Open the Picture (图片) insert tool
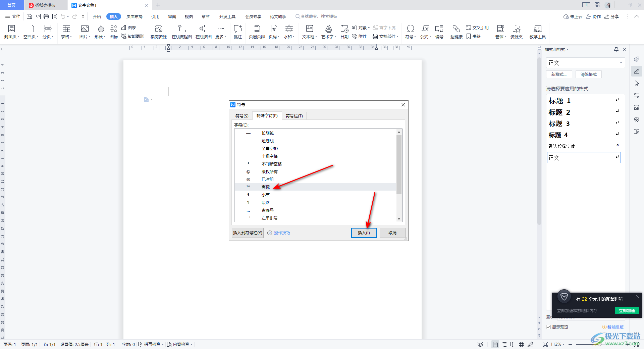644x349 pixels. 85,32
